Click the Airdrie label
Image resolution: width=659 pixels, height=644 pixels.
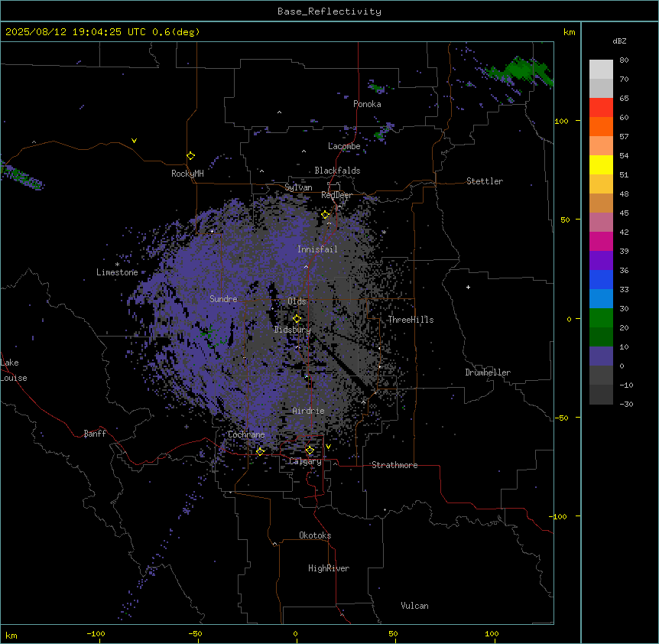point(308,411)
